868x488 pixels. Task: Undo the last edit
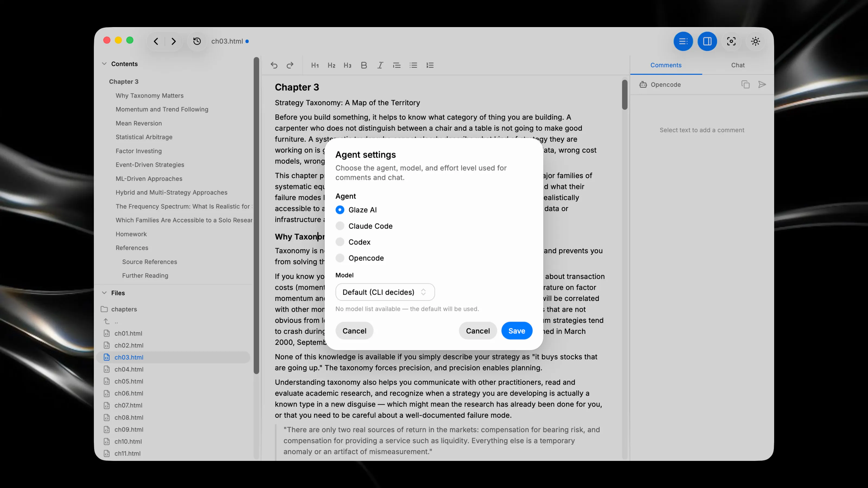(274, 65)
